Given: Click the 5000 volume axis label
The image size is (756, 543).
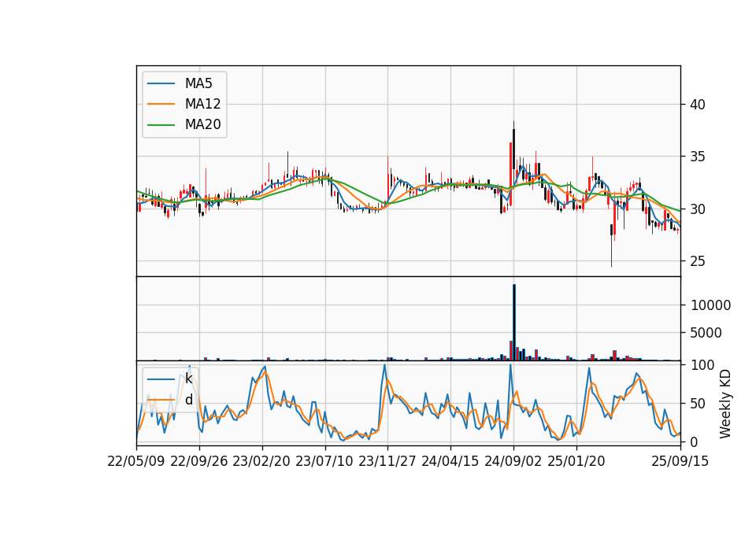Looking at the screenshot, I should click(x=706, y=333).
